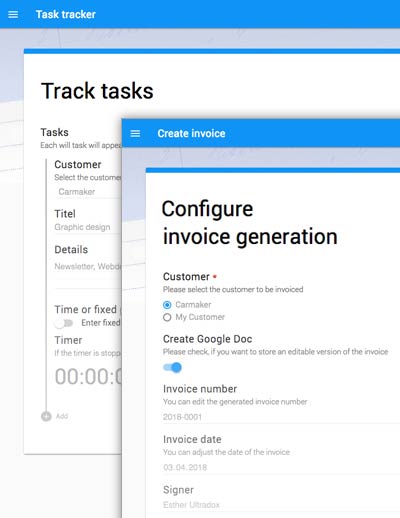Open the Create invoice hamburger menu
The width and height of the screenshot is (400, 518).
click(135, 134)
